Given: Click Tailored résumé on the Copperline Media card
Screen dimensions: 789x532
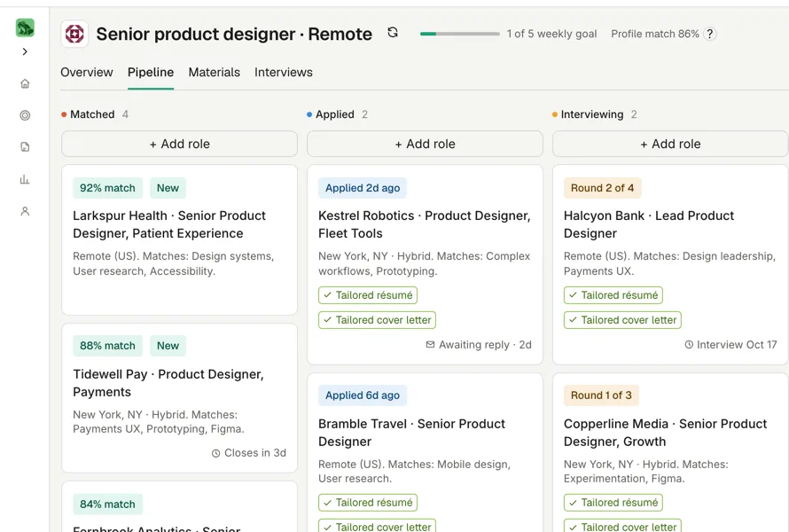Looking at the screenshot, I should pyautogui.click(x=613, y=503).
